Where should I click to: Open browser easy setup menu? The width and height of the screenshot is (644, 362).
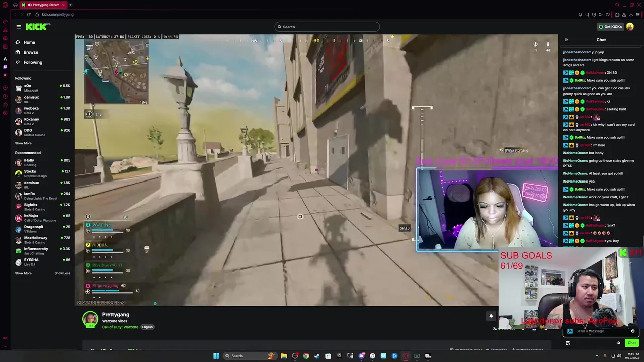(x=637, y=15)
